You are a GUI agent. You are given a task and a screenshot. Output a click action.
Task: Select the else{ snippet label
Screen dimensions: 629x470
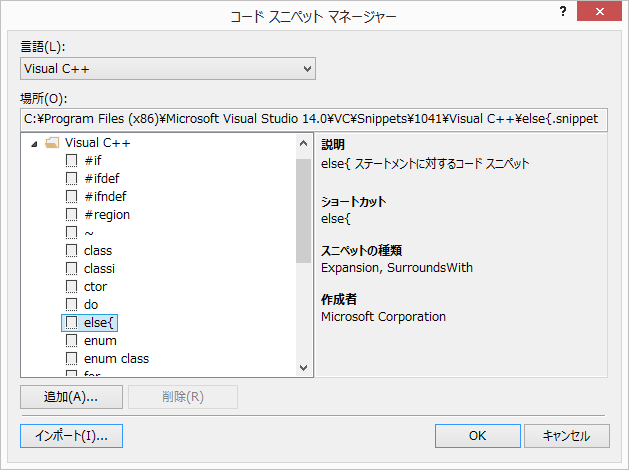pyautogui.click(x=99, y=323)
